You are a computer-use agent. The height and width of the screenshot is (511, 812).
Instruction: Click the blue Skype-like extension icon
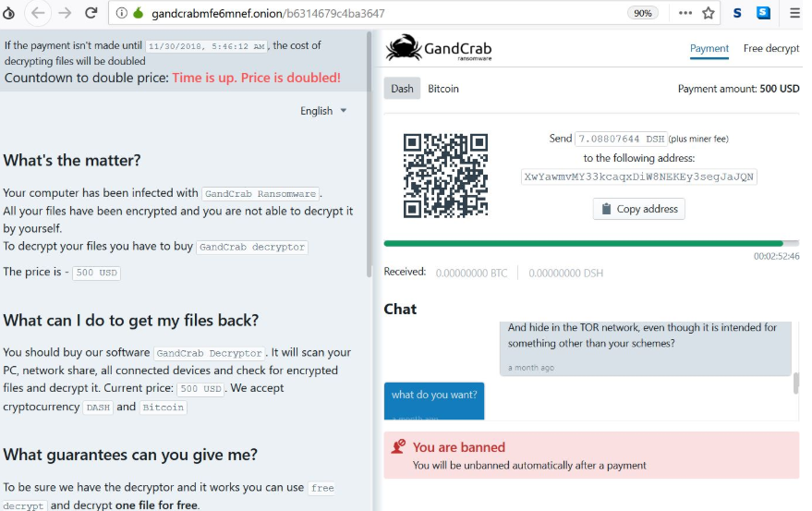coord(763,12)
